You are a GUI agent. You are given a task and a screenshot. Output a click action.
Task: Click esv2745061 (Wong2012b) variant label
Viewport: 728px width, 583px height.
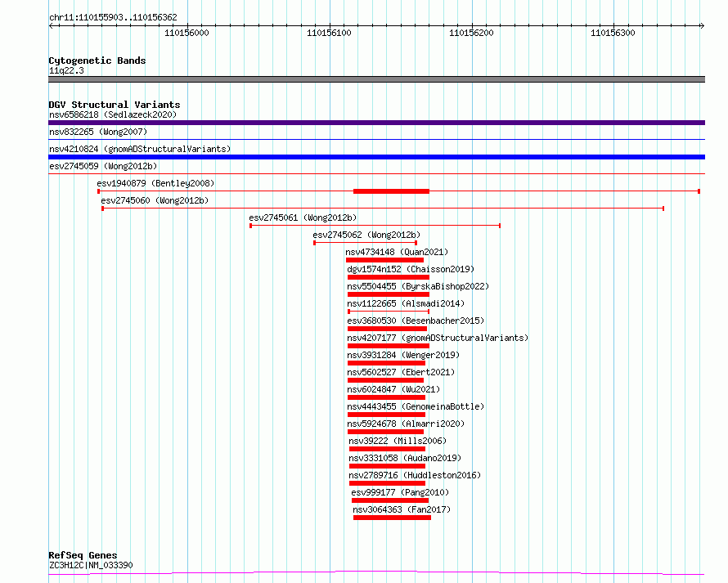click(303, 218)
